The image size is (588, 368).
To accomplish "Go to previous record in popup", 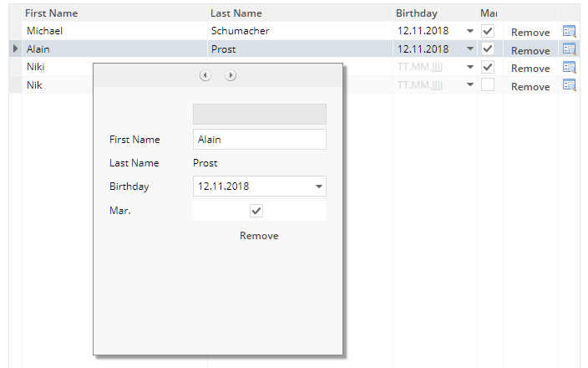I will coord(205,75).
